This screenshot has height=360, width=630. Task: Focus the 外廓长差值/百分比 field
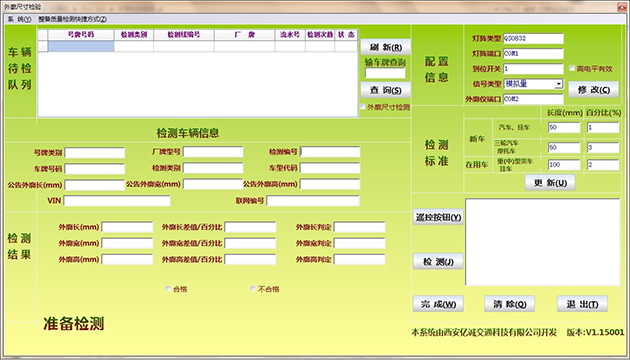pyautogui.click(x=250, y=227)
